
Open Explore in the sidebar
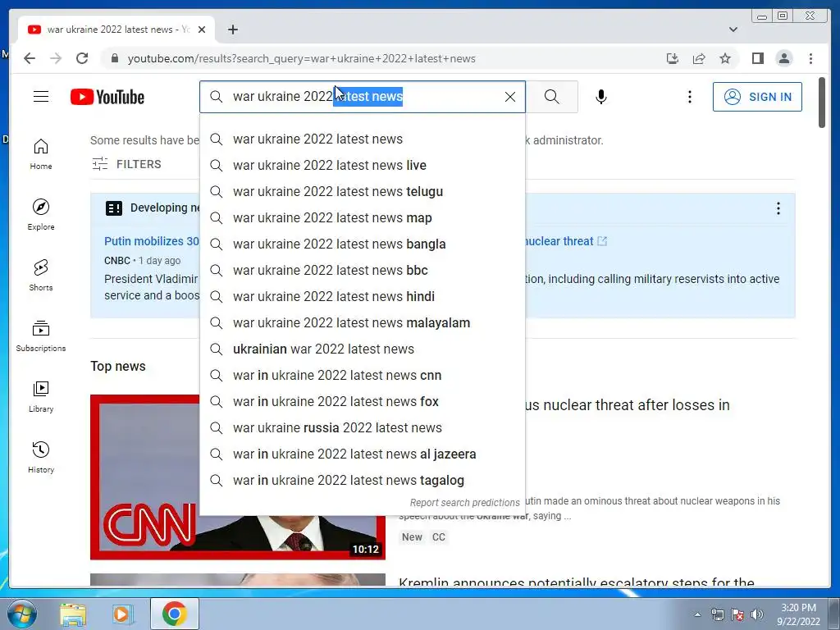coord(41,215)
